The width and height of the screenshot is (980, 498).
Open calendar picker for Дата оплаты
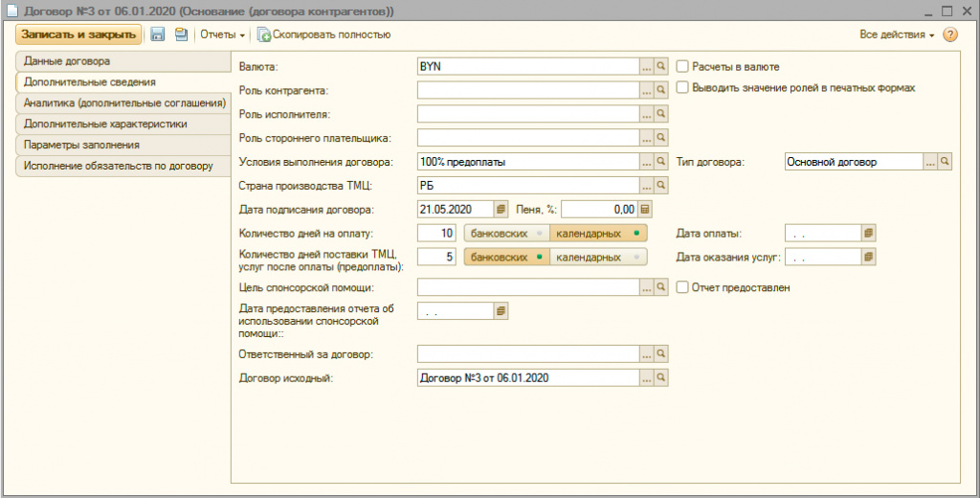[868, 233]
